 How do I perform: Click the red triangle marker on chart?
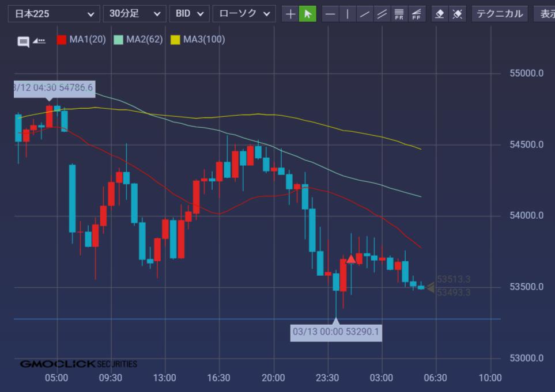351,259
